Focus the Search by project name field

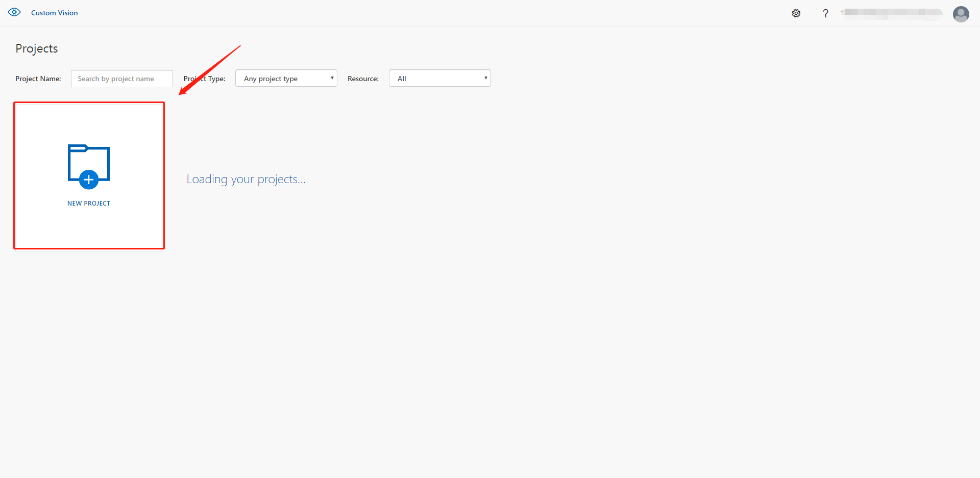pos(121,79)
